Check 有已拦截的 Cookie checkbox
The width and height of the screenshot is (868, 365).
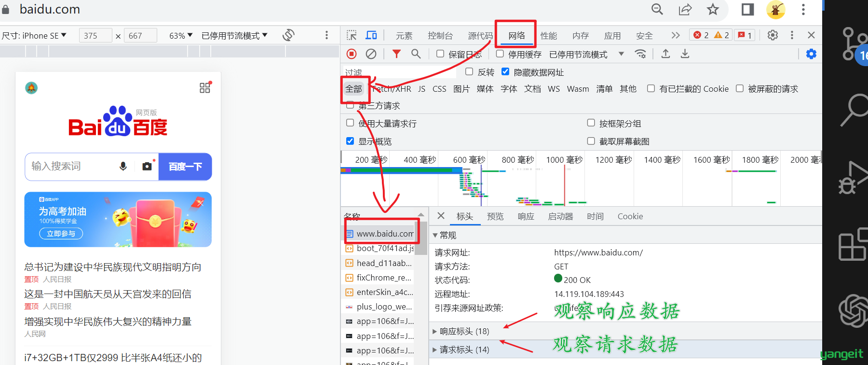[651, 88]
